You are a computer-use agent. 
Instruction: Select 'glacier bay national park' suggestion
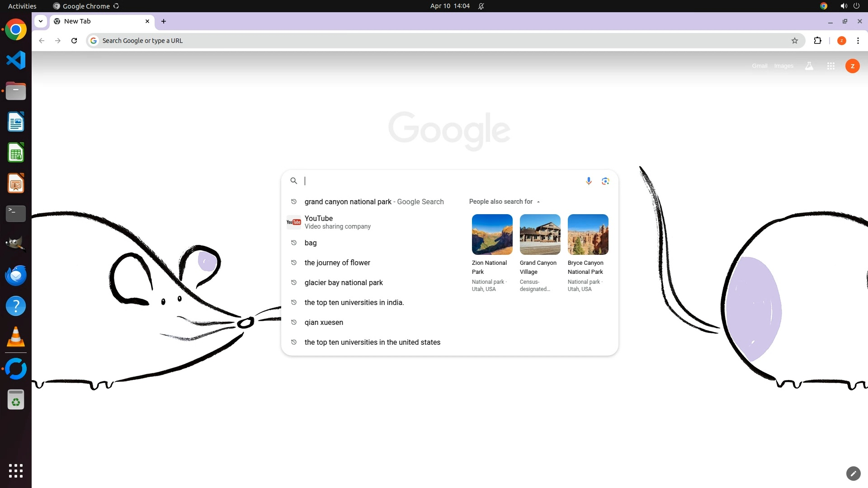tap(344, 283)
